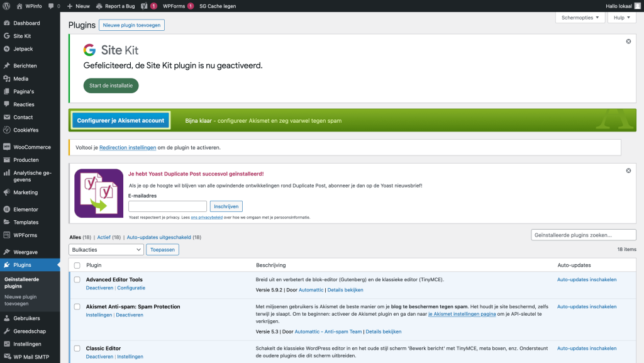644x363 pixels.
Task: Dismiss the Site Kit notice
Action: click(x=628, y=42)
